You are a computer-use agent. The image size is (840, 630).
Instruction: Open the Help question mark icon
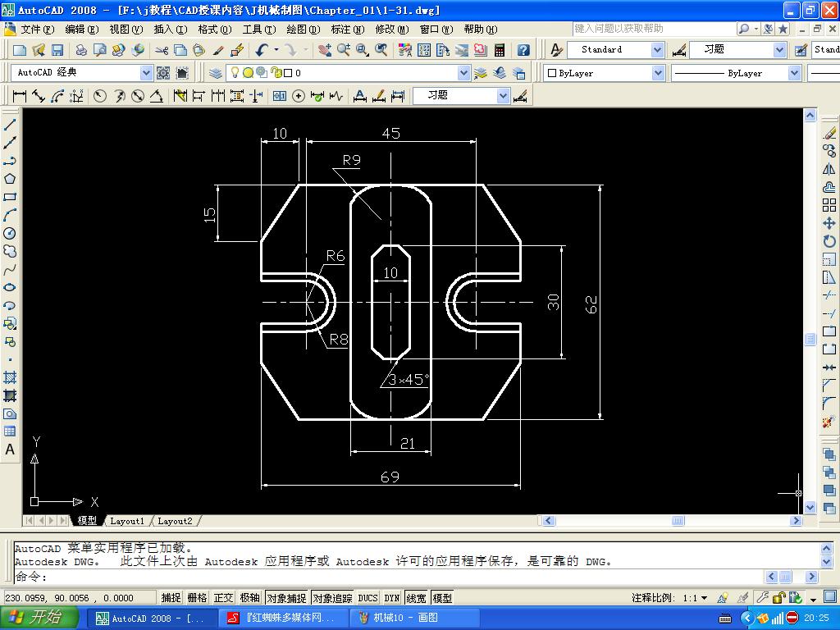click(x=523, y=50)
